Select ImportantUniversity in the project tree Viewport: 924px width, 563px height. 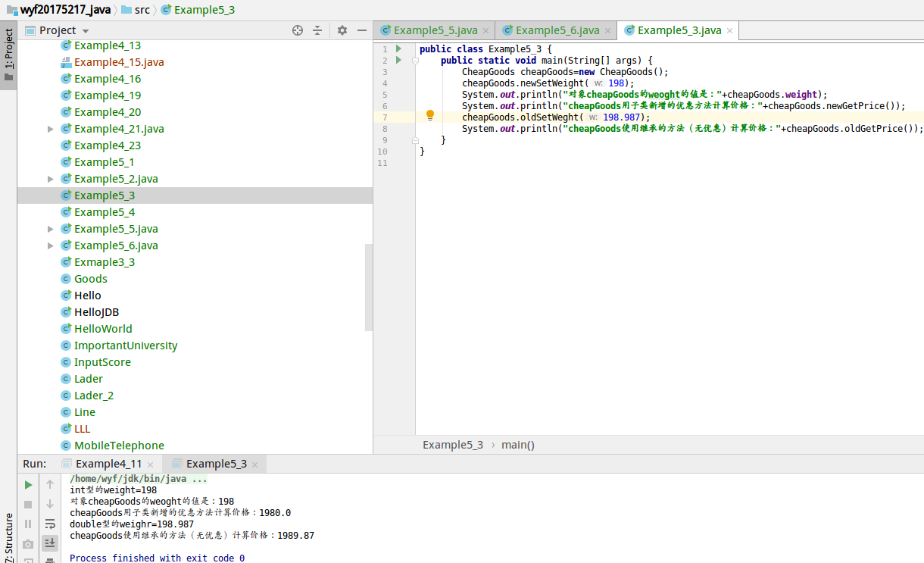(x=126, y=346)
